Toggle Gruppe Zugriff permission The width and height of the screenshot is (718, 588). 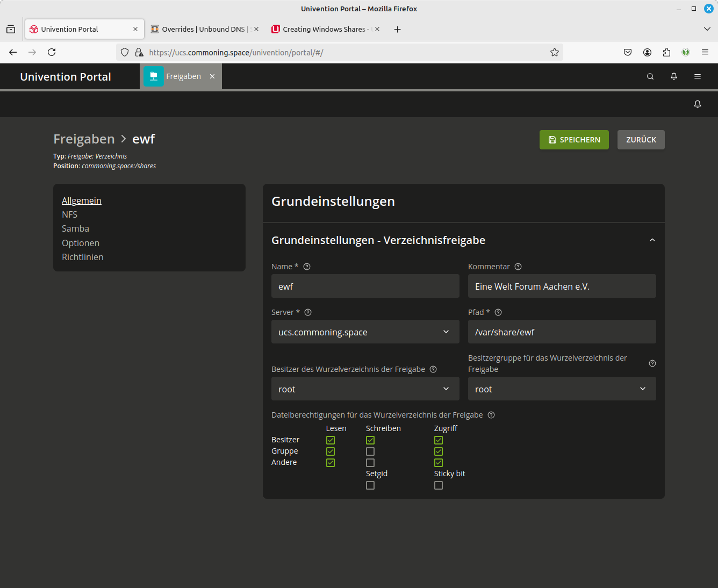pyautogui.click(x=439, y=451)
